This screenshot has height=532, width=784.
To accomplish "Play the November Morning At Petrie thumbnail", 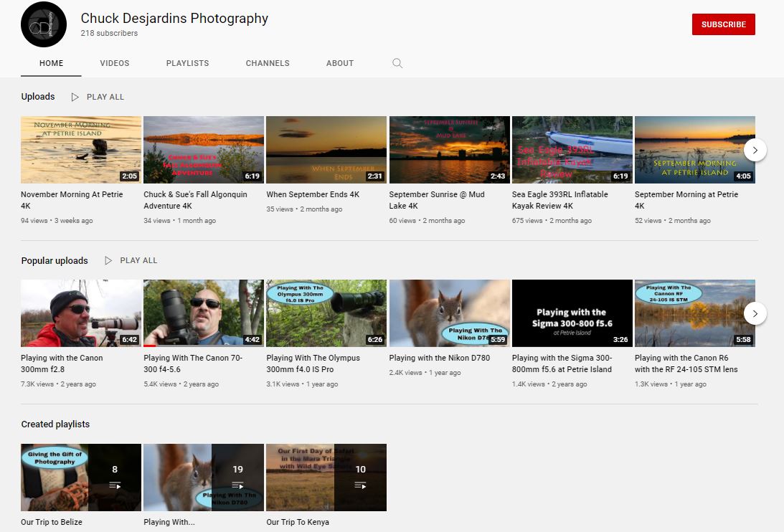I will click(81, 150).
